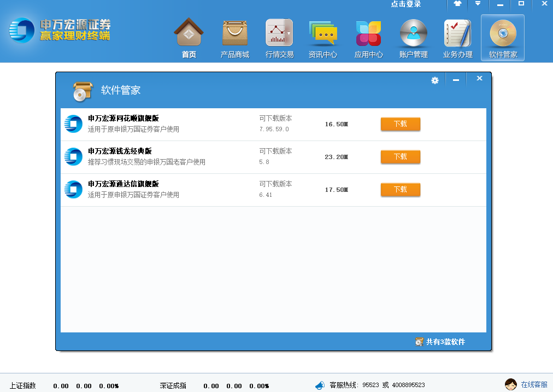Click version number 5.8

tap(264, 162)
